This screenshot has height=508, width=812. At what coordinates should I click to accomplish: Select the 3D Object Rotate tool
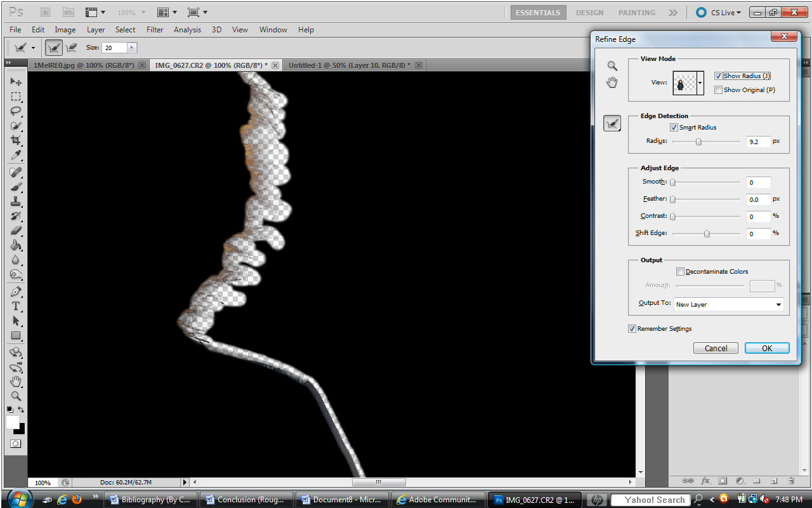pyautogui.click(x=16, y=352)
